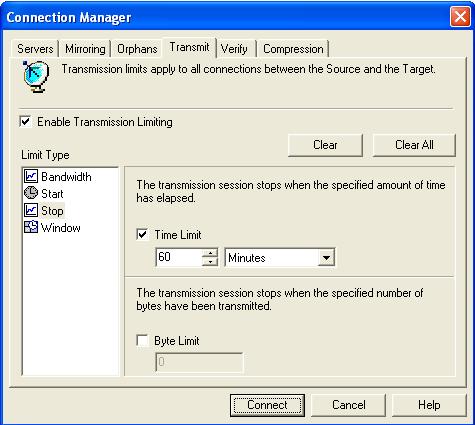
Task: Click the Clear All button
Action: tap(414, 145)
